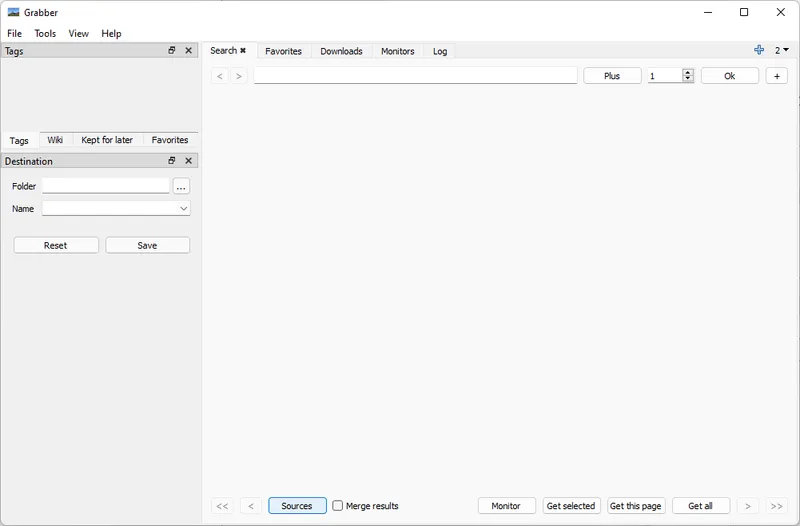
Task: Close the Tags panel
Action: 188,50
